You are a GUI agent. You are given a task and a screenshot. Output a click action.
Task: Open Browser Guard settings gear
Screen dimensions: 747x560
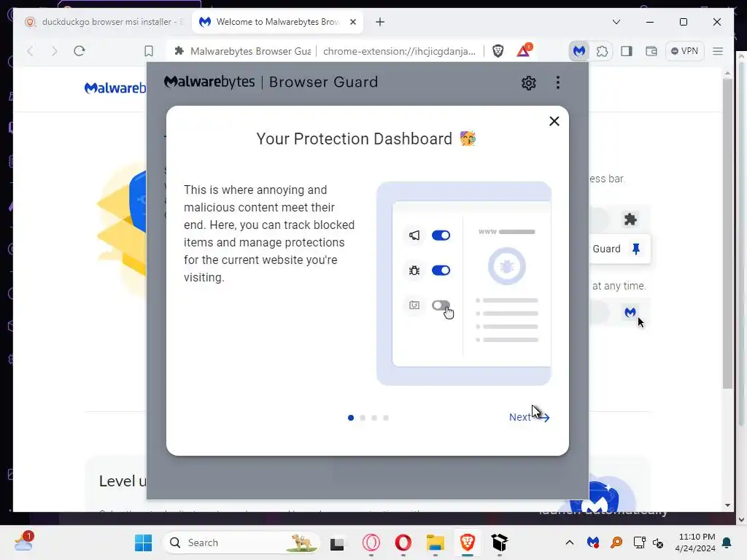tap(528, 83)
